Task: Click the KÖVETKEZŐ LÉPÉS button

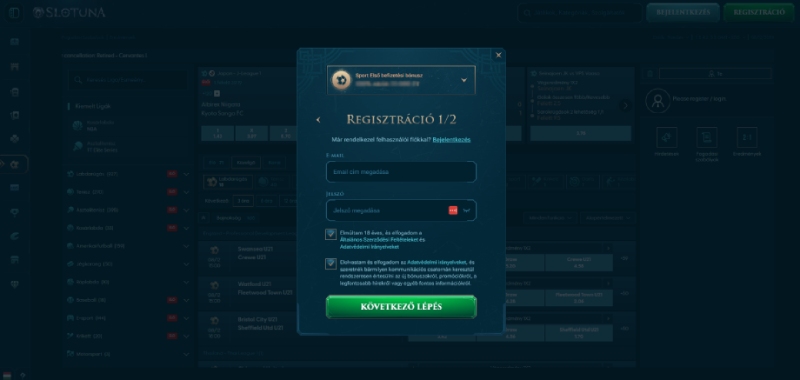Action: point(401,307)
